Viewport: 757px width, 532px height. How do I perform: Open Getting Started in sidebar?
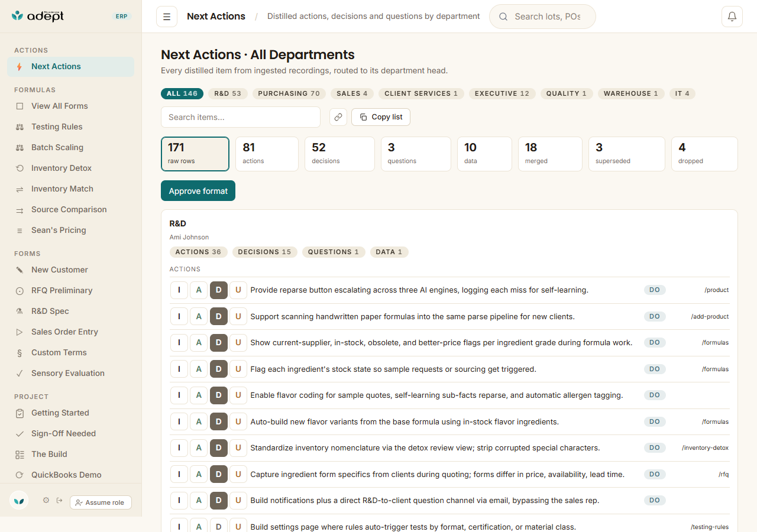71,413
